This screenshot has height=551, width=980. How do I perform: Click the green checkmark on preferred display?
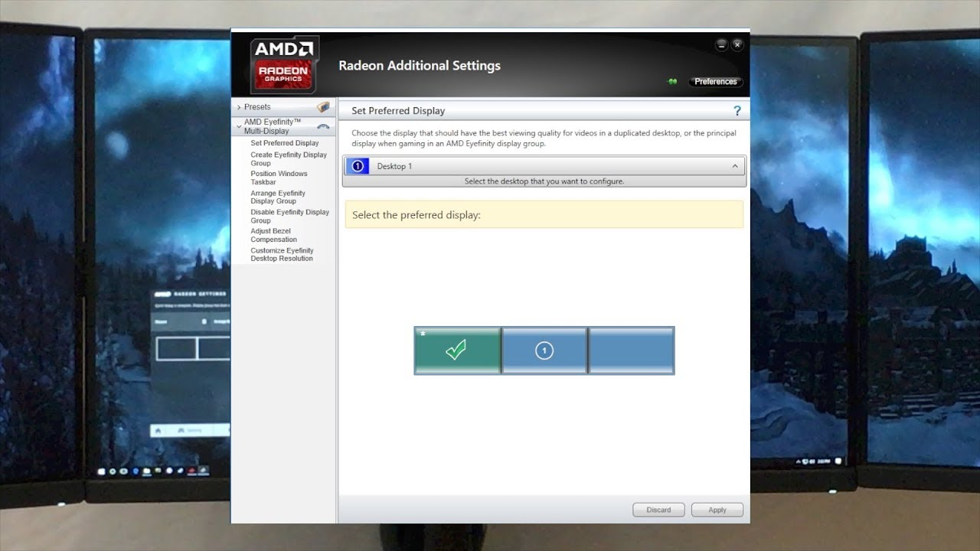tap(457, 350)
